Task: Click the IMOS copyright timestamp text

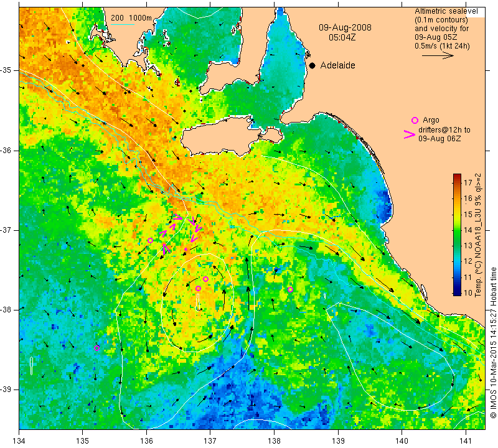Action: [493, 343]
